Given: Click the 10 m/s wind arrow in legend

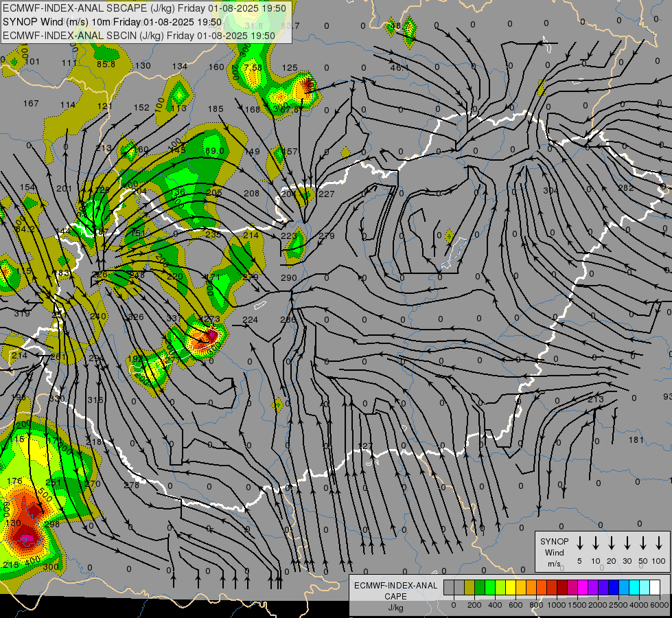Looking at the screenshot, I should (596, 543).
